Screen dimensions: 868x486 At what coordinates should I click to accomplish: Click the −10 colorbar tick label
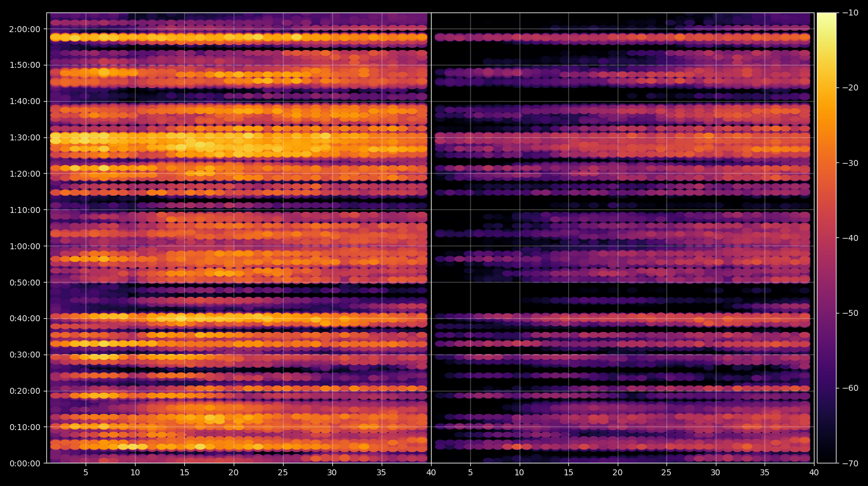[x=850, y=12]
